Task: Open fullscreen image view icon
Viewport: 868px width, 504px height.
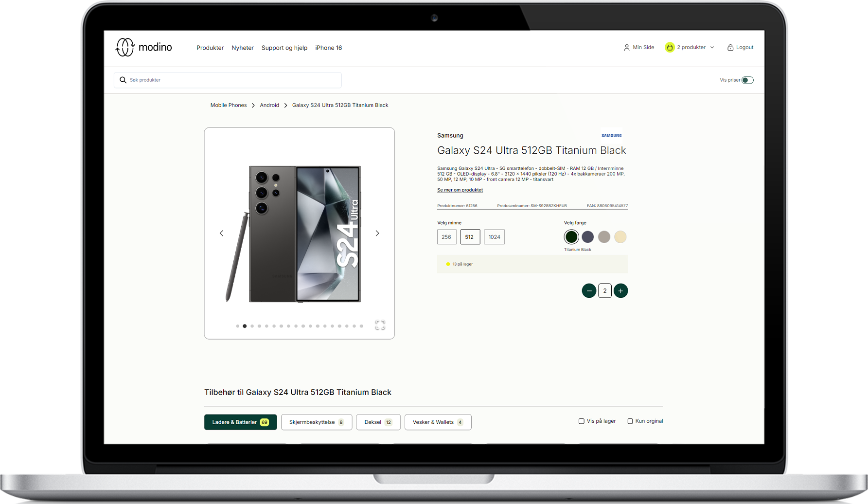Action: (x=380, y=325)
